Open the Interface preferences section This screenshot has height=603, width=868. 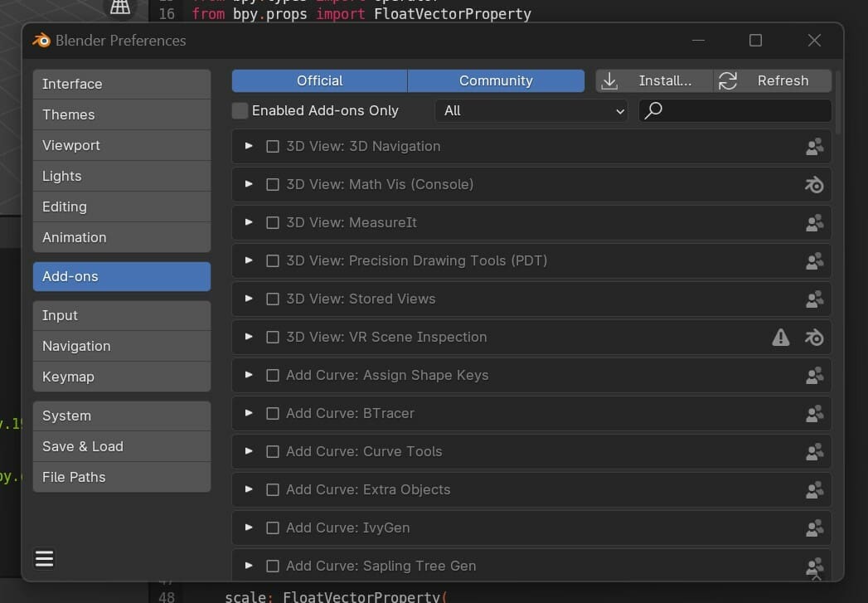(x=122, y=84)
